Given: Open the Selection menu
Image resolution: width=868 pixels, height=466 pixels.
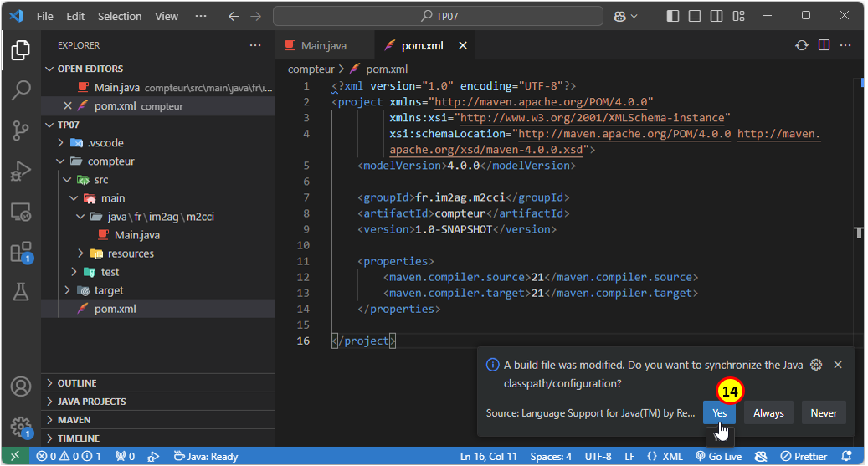Looking at the screenshot, I should point(120,16).
